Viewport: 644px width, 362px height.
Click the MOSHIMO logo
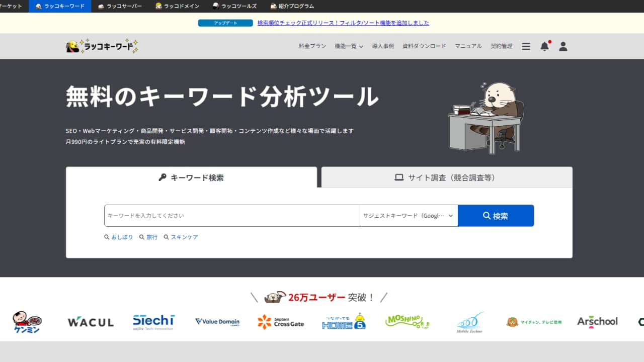pyautogui.click(x=407, y=321)
